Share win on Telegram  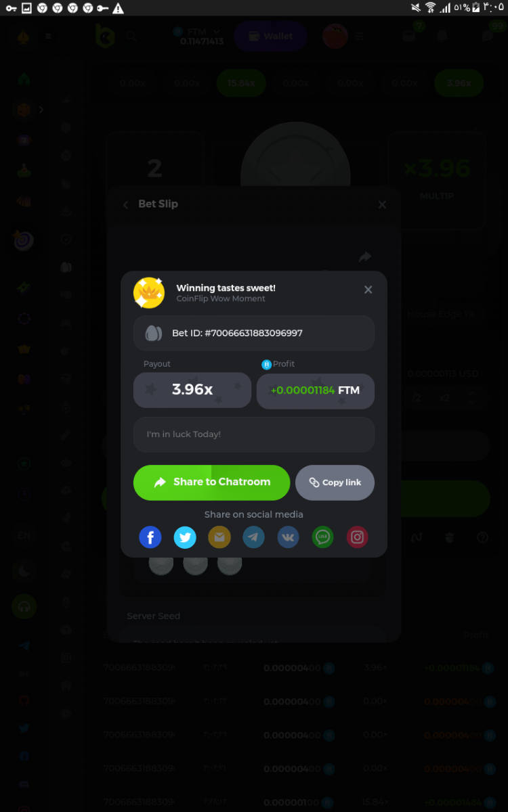(254, 537)
